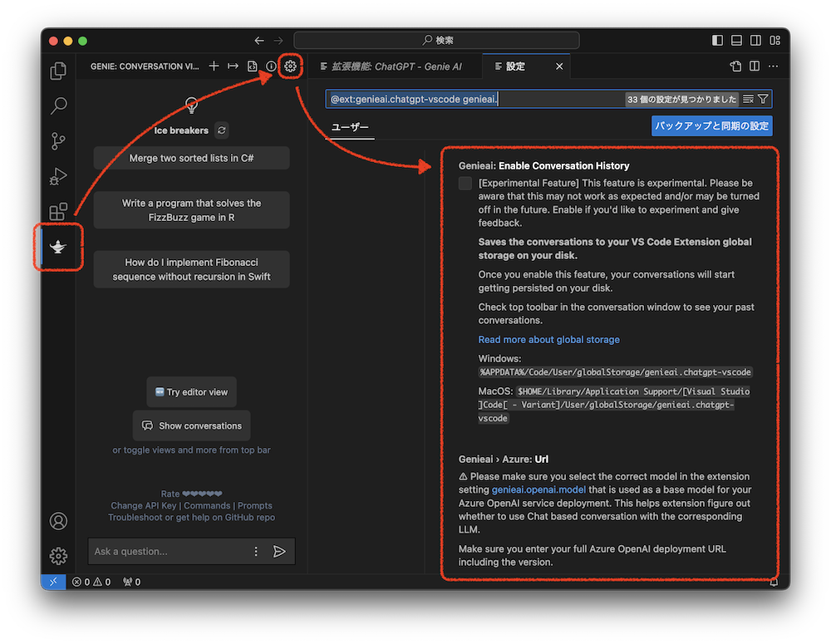831x644 pixels.
Task: Click the info circle icon in Genie toolbar
Action: tap(272, 66)
